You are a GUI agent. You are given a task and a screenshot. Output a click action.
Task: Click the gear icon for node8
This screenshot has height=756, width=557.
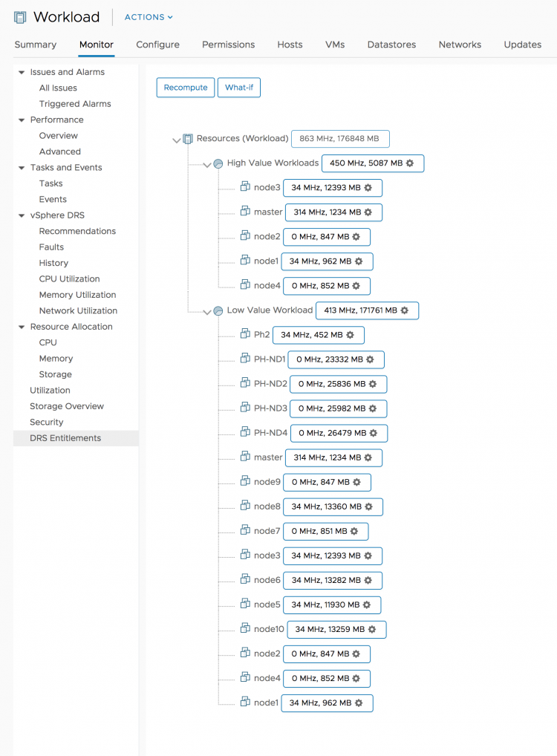pos(369,507)
